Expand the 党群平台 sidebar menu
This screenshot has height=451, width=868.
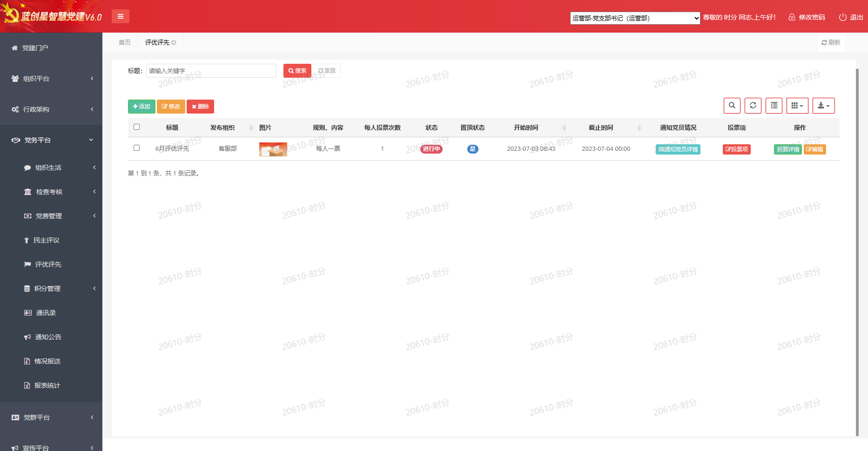point(51,417)
